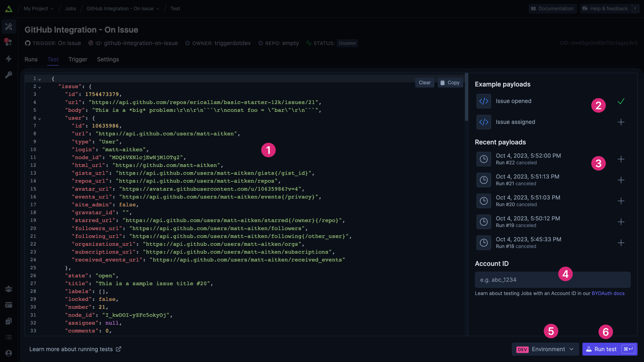The height and width of the screenshot is (362, 644).
Task: Click the Test breadcrumb item
Action: click(x=175, y=8)
